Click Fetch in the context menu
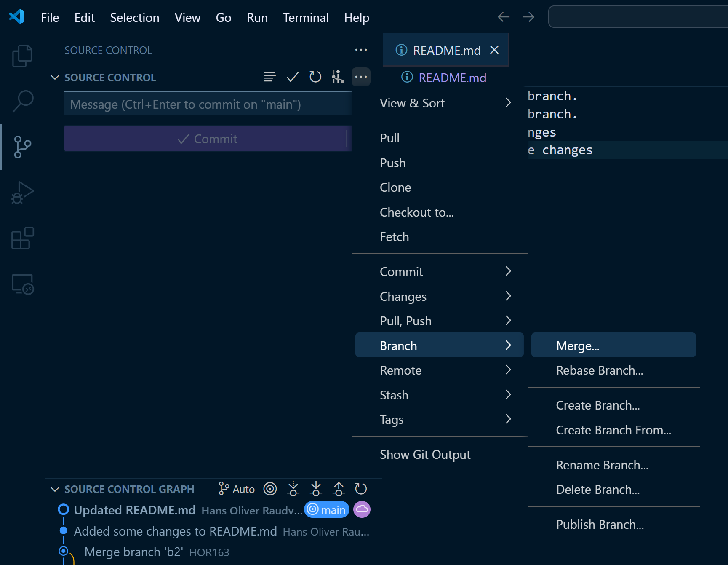728x565 pixels. (x=439, y=236)
